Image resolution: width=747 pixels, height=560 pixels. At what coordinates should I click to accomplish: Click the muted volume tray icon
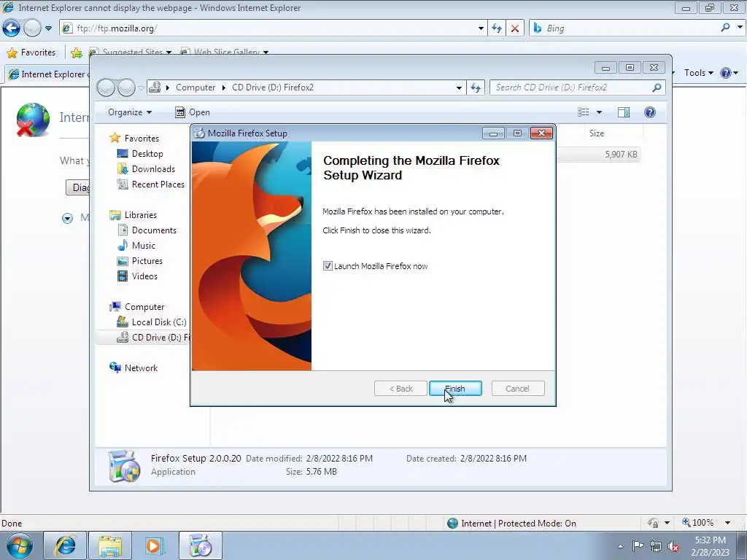(x=673, y=547)
